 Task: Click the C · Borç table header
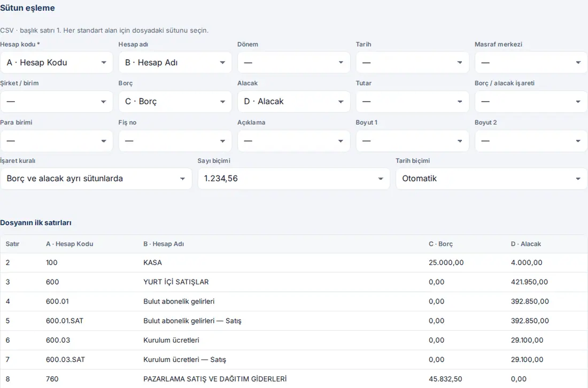click(440, 244)
